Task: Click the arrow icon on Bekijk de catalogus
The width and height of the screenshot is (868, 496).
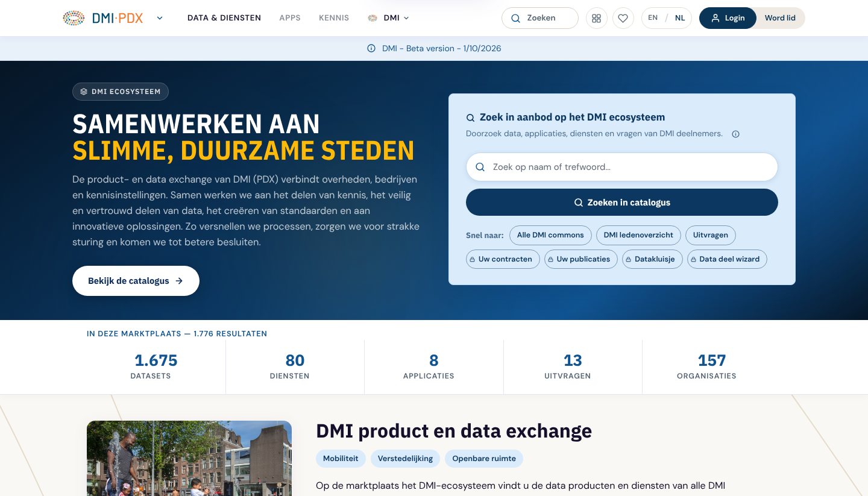Action: coord(179,281)
